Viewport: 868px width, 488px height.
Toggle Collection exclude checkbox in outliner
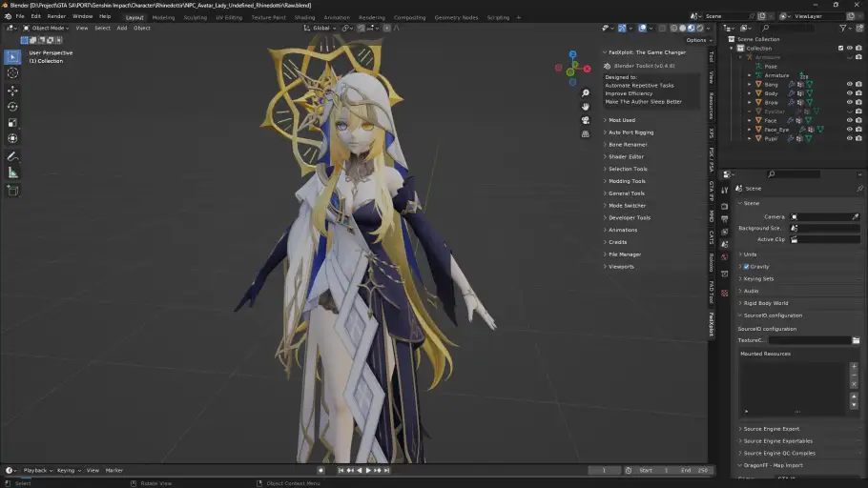pyautogui.click(x=841, y=49)
